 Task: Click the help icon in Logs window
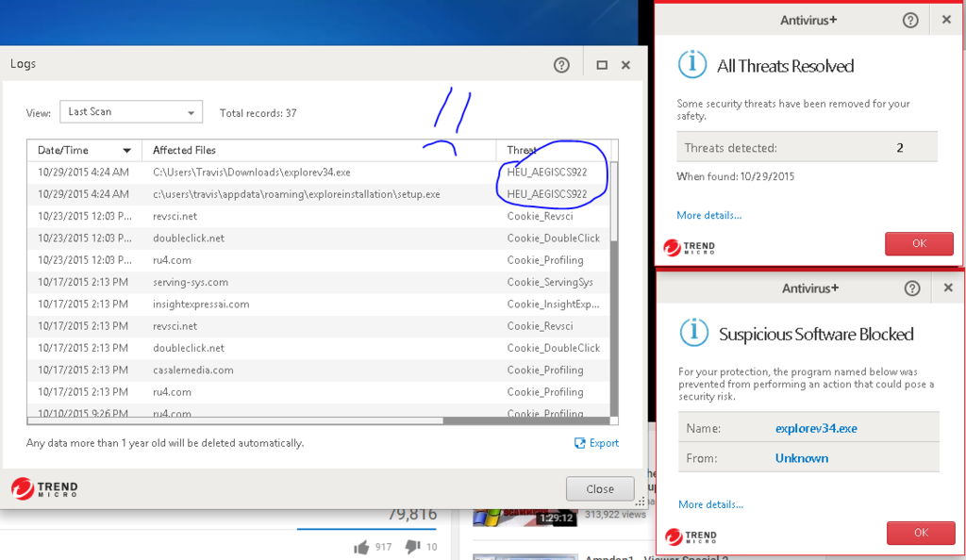pos(561,65)
